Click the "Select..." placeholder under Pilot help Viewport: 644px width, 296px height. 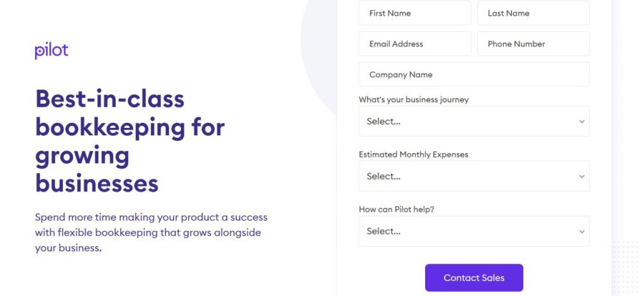[x=384, y=231]
